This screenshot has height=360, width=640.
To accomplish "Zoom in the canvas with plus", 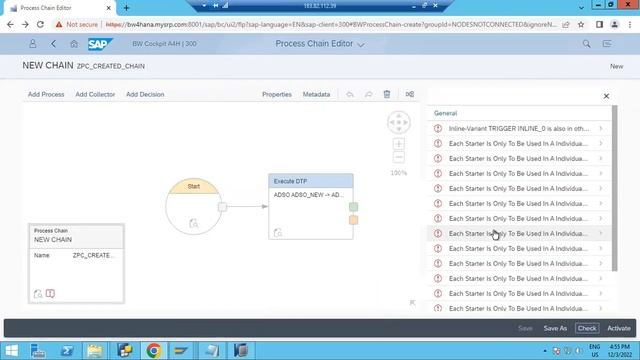I will (399, 144).
